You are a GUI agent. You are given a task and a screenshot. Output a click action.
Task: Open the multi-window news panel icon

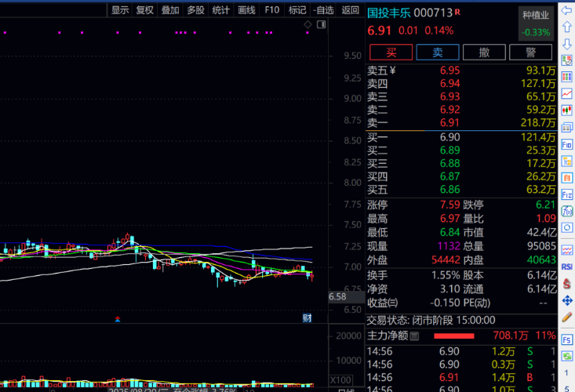click(x=566, y=127)
